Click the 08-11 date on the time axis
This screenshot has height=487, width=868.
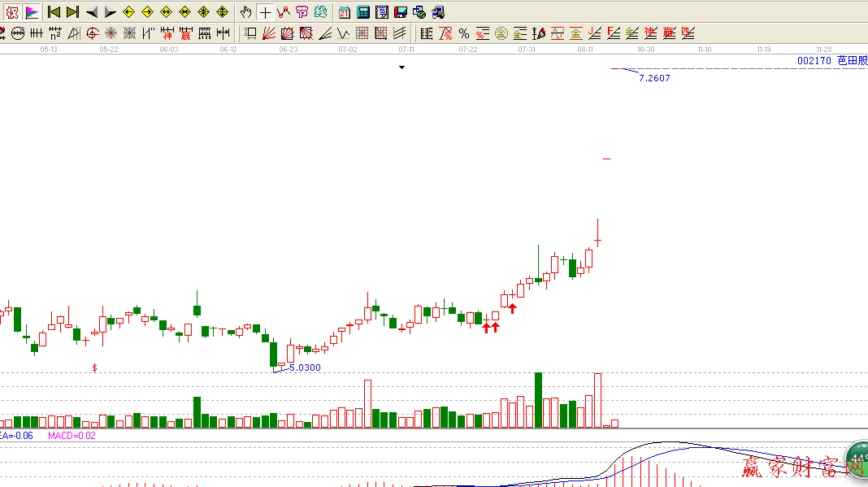[x=585, y=50]
